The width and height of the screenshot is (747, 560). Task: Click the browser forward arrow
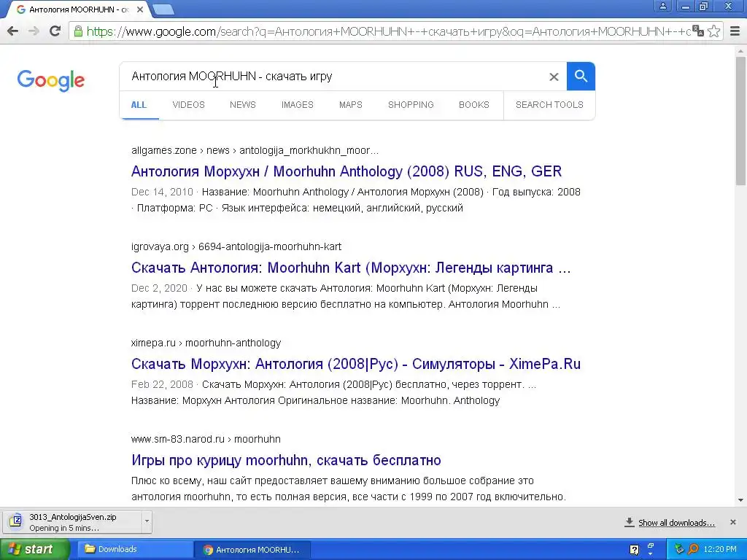pos(34,31)
